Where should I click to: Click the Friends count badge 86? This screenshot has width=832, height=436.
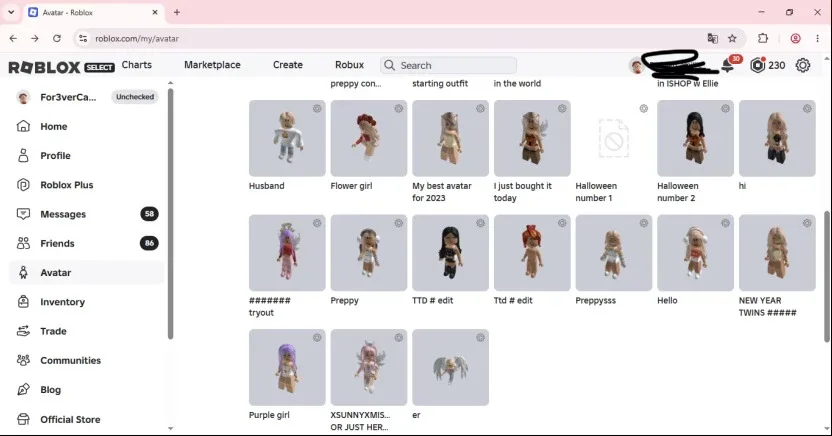click(150, 243)
